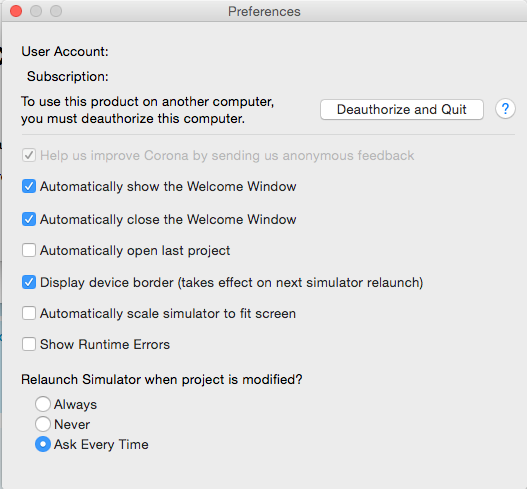Screen dimensions: 527x489
Task: Click the Display device border label text
Action: click(232, 283)
